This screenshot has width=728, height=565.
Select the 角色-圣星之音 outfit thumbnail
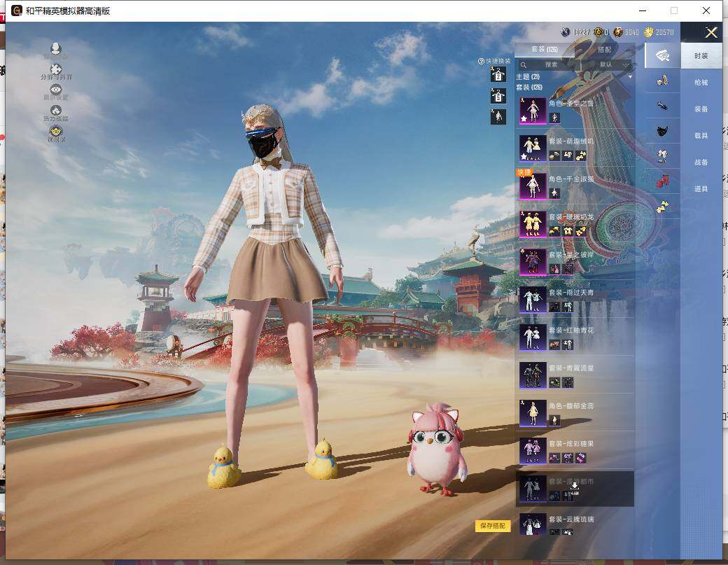coord(533,111)
